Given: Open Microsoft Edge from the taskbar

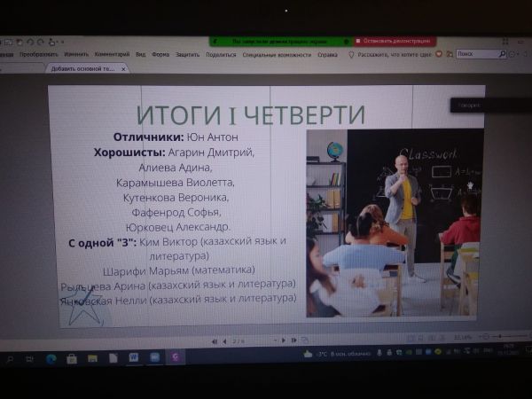Looking at the screenshot, I should pos(51,358).
